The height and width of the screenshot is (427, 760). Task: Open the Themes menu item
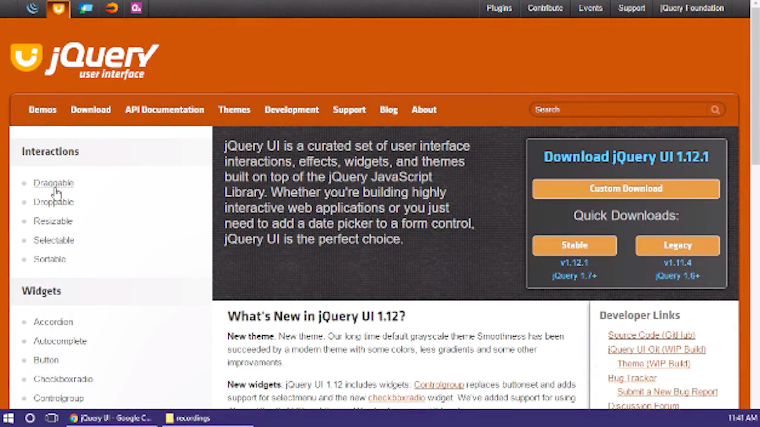pos(234,110)
